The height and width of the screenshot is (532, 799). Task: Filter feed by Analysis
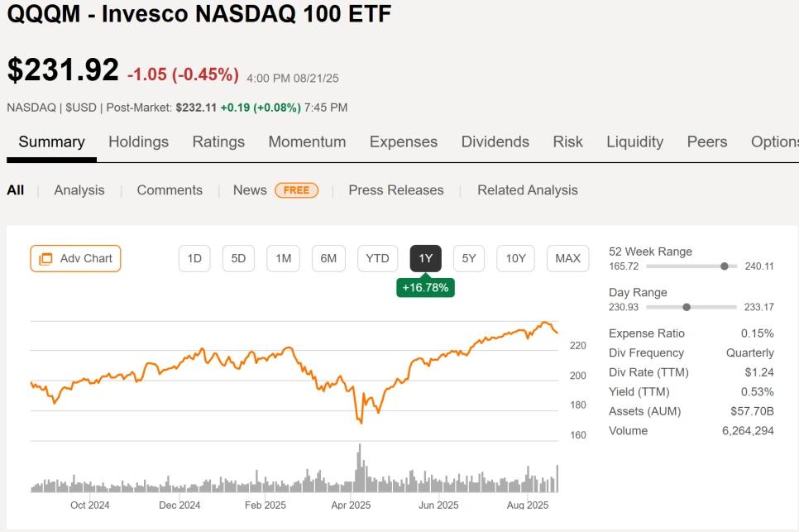pos(79,190)
